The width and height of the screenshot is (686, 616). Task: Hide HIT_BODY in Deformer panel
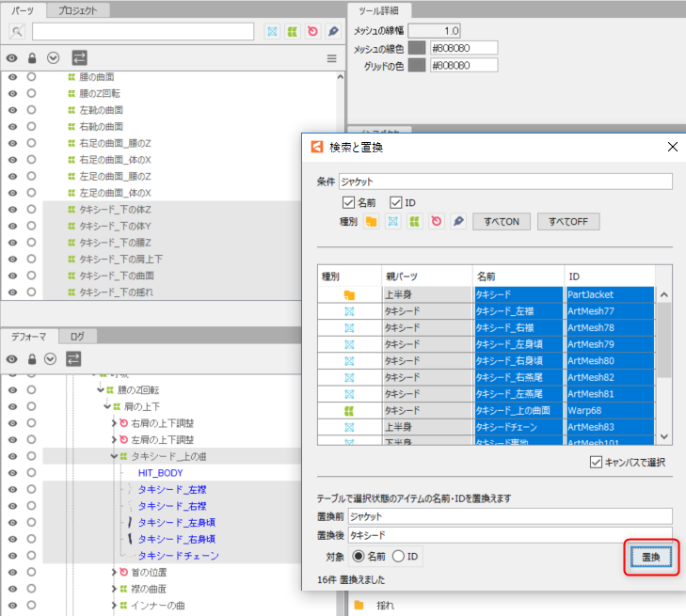[x=12, y=473]
